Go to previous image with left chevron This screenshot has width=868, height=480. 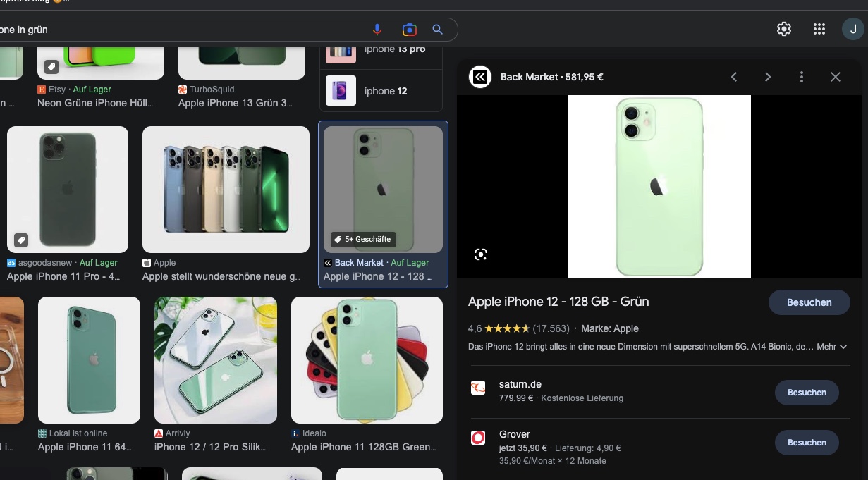(x=733, y=77)
